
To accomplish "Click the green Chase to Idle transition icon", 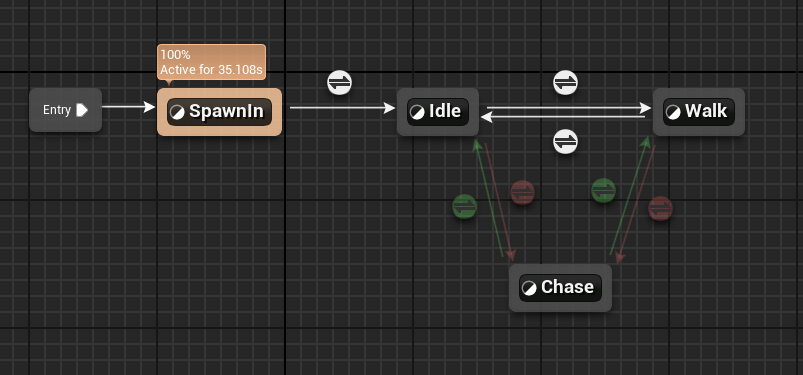I will tap(464, 206).
